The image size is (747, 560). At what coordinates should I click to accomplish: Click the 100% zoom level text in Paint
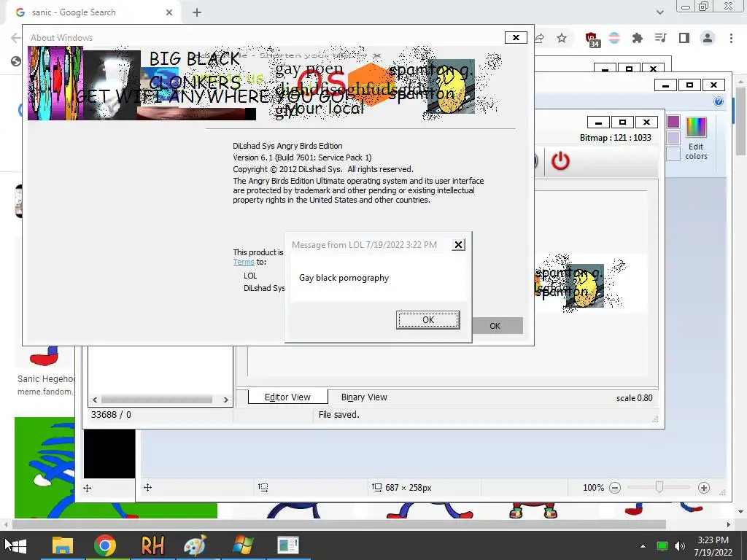(x=593, y=488)
